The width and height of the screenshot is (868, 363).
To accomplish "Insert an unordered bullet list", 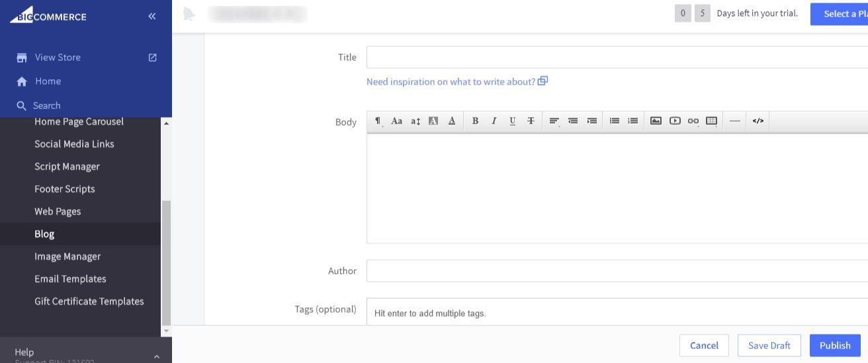I will [615, 121].
